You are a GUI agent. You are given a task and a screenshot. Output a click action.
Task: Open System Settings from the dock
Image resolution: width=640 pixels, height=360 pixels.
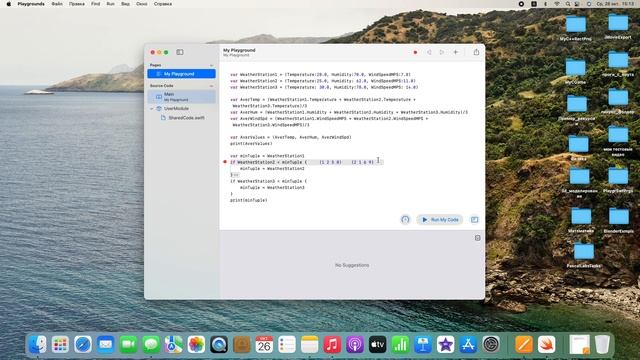491,344
